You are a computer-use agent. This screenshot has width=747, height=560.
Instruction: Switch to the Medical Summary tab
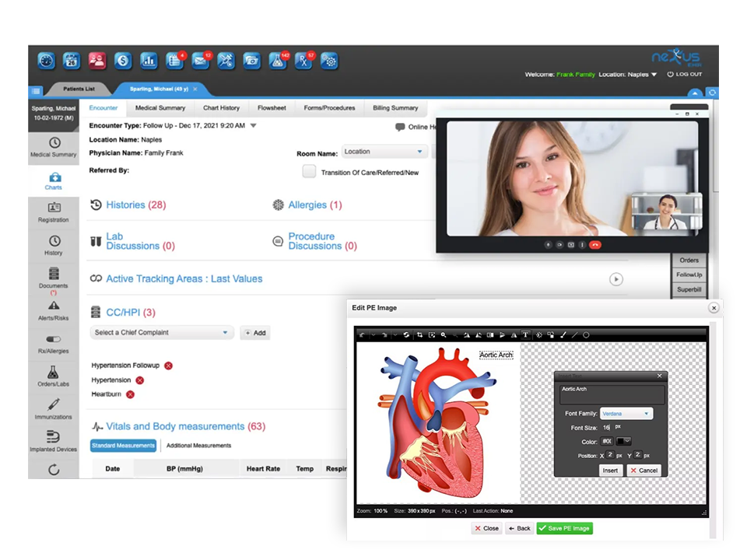click(160, 108)
